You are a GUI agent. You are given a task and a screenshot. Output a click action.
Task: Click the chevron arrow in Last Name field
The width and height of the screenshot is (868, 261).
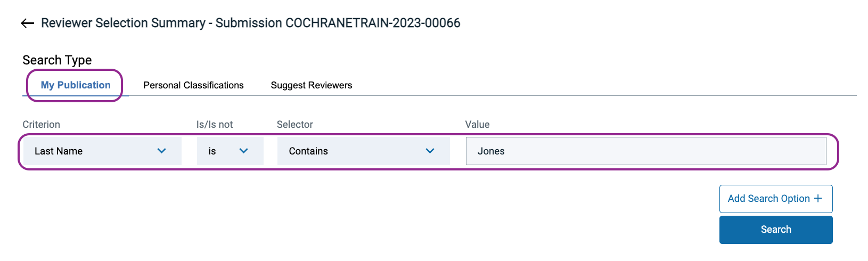(162, 151)
